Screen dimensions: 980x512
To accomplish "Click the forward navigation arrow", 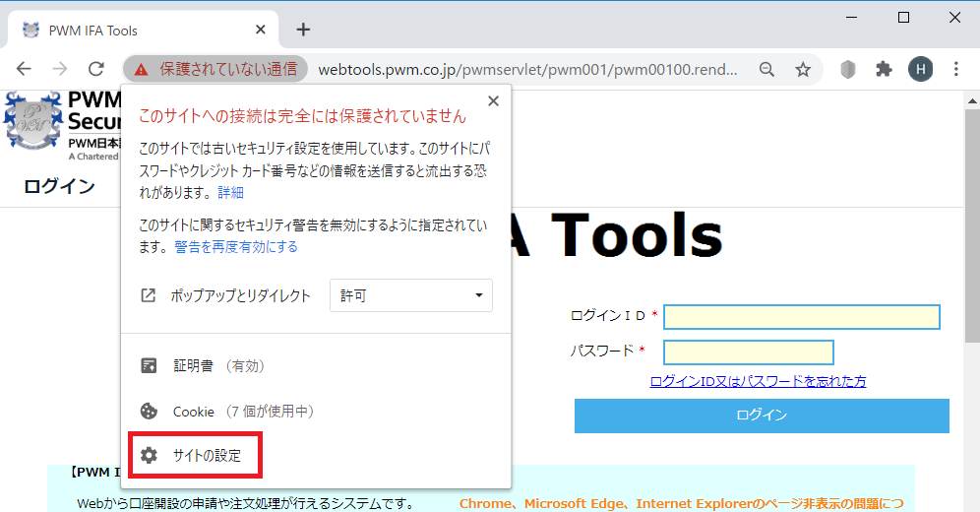I will [60, 69].
